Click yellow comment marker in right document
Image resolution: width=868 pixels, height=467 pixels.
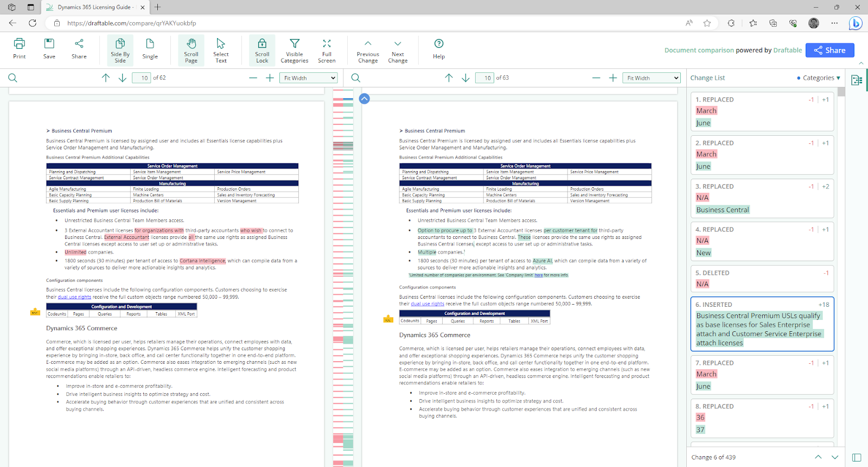click(388, 319)
